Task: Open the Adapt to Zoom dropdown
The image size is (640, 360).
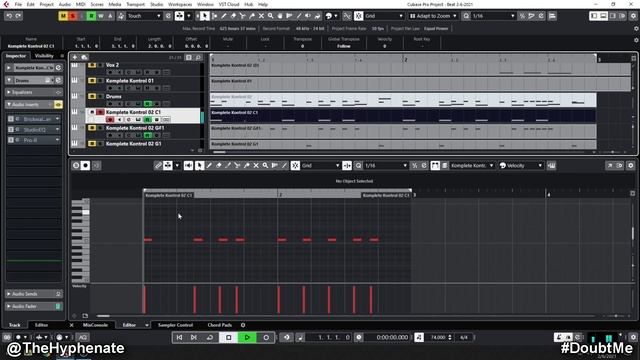Action: [433, 16]
